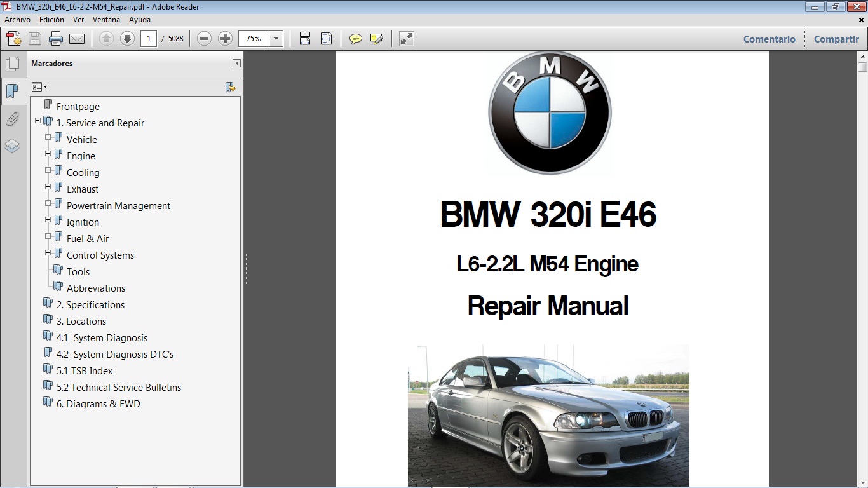
Task: Open the zoom percentage dropdown
Action: 276,39
